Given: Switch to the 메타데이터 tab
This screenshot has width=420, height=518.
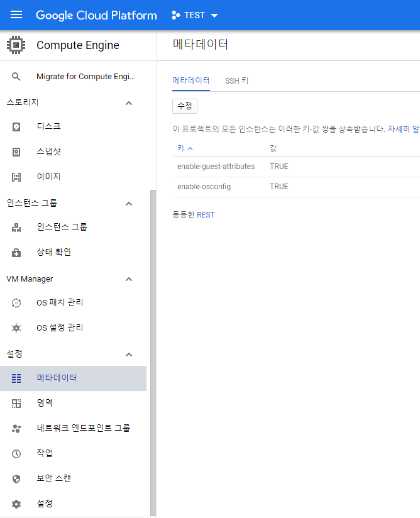Looking at the screenshot, I should click(191, 80).
